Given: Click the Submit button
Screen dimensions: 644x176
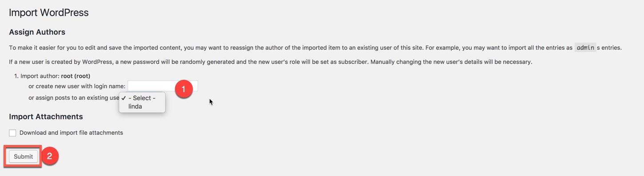Looking at the screenshot, I should 23,156.
